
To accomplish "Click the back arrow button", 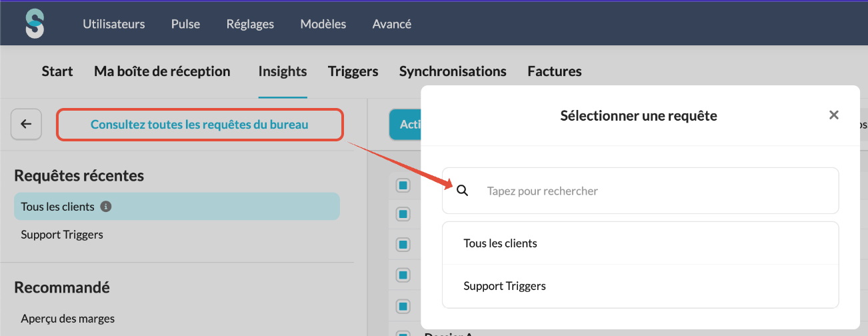I will [26, 124].
